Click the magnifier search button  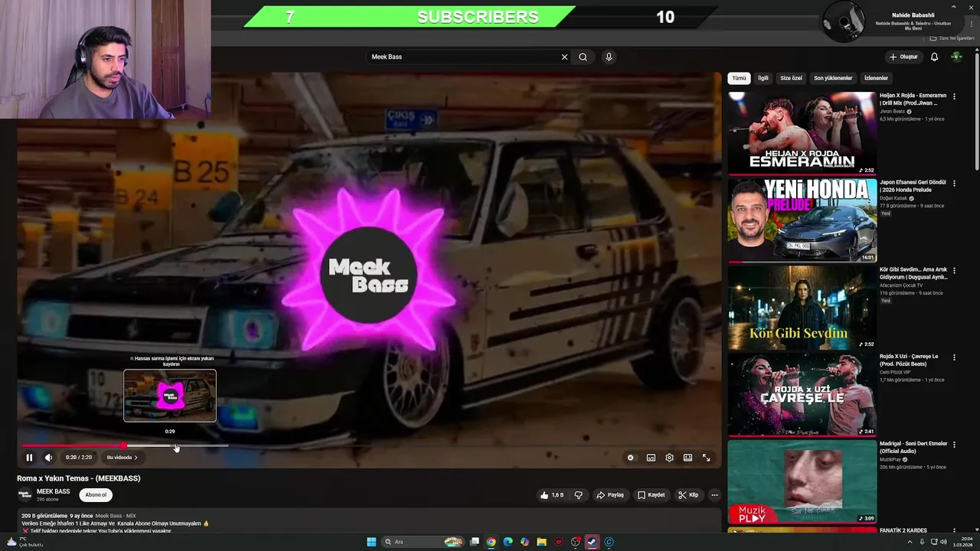click(583, 57)
